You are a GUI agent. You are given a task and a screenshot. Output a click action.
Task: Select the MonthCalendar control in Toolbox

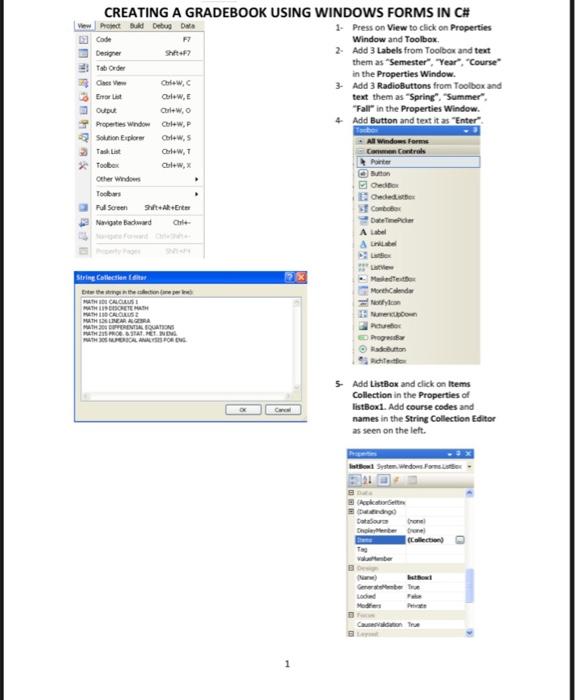pos(418,291)
